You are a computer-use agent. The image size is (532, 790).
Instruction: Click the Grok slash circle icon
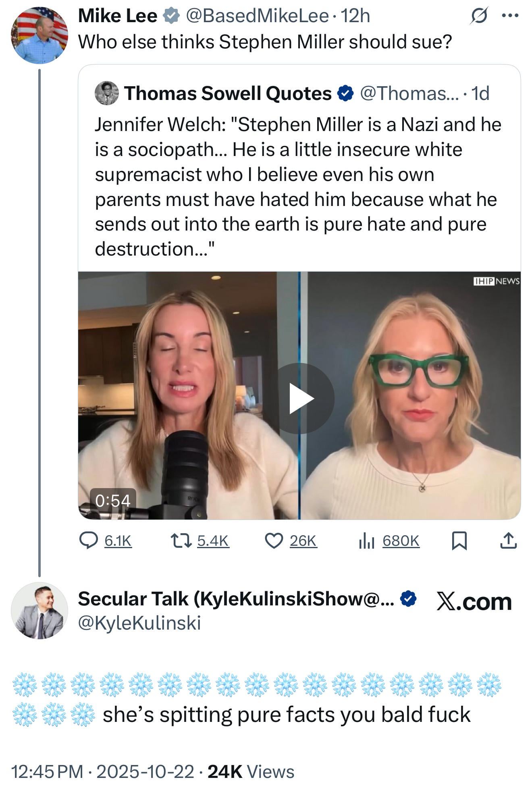pyautogui.click(x=479, y=16)
